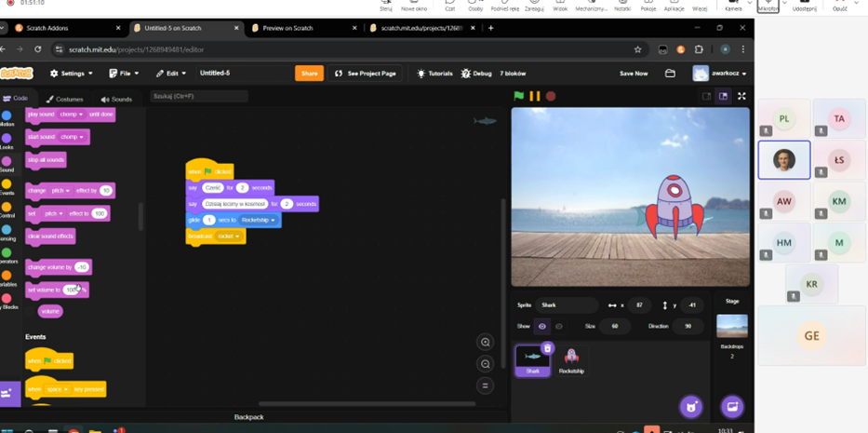The height and width of the screenshot is (433, 868).
Task: Click the green flag to run project
Action: (519, 96)
